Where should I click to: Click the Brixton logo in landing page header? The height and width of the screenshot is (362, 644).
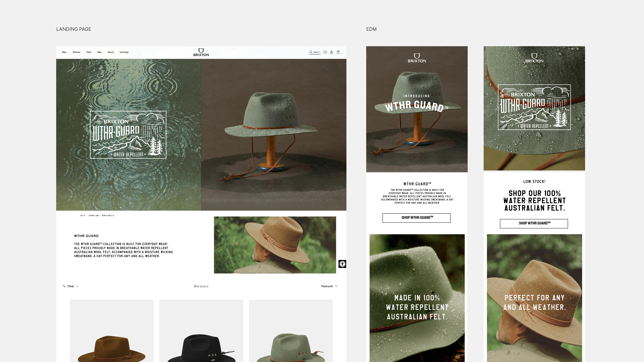[x=201, y=52]
